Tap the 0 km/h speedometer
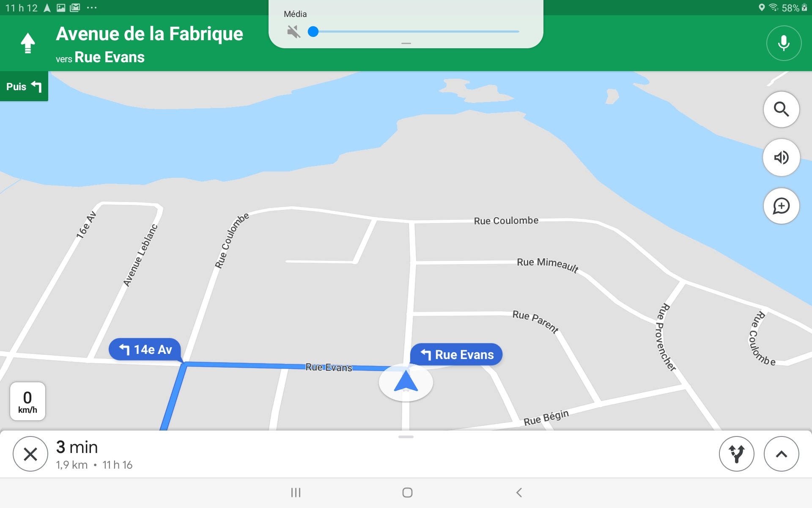812x508 pixels. pyautogui.click(x=27, y=401)
